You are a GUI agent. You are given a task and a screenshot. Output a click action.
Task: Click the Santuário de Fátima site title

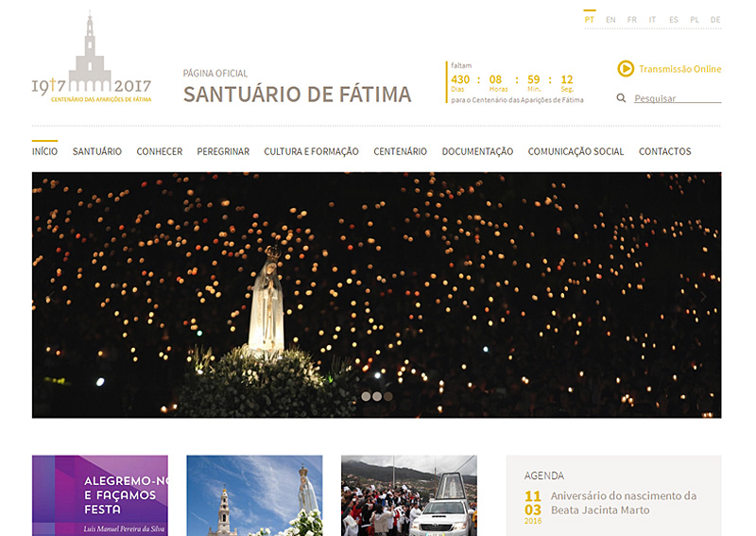[298, 95]
